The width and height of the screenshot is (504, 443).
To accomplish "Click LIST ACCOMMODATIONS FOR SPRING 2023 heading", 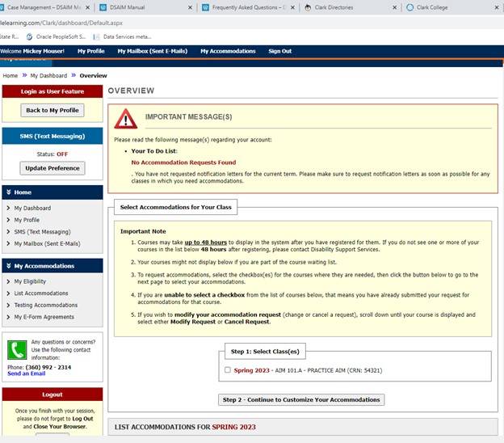I will (185, 427).
